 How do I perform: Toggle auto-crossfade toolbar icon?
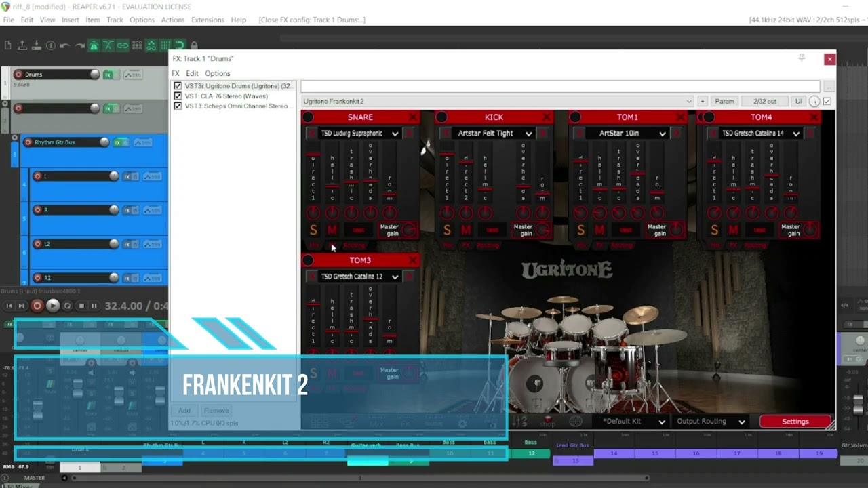108,45
